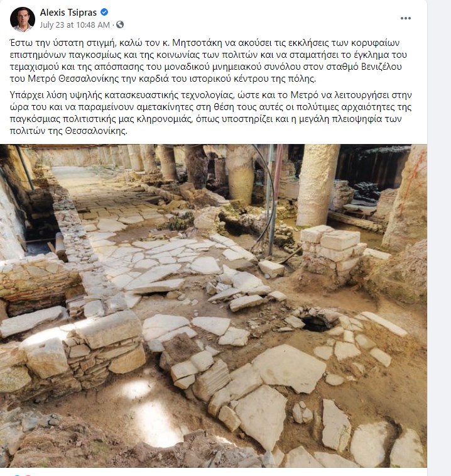451x476 pixels.
Task: Click the globe public-audience icon
Action: 120,25
